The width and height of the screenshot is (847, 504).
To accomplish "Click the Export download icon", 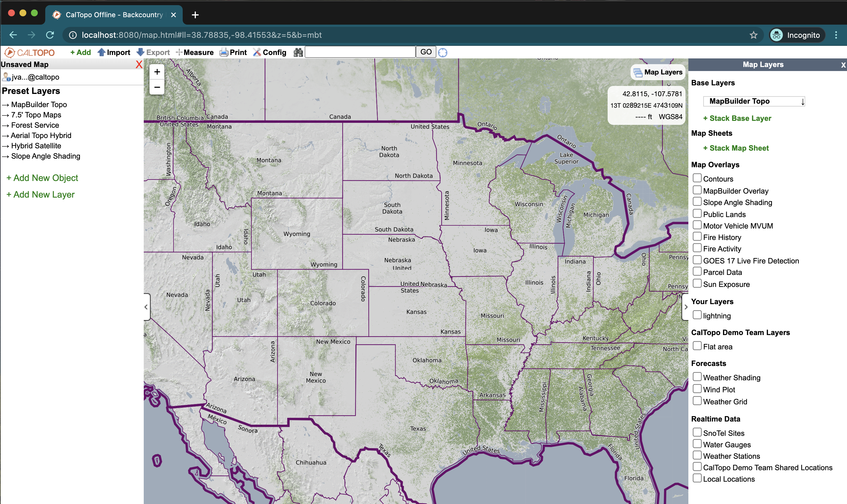I will 140,52.
